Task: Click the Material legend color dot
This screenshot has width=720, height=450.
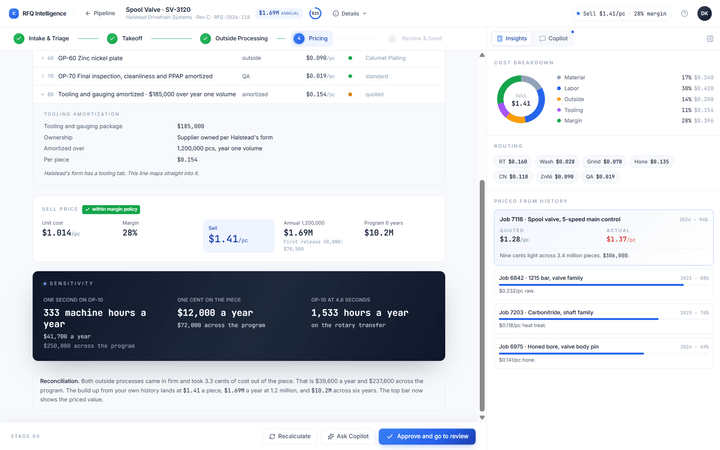Action: point(559,78)
